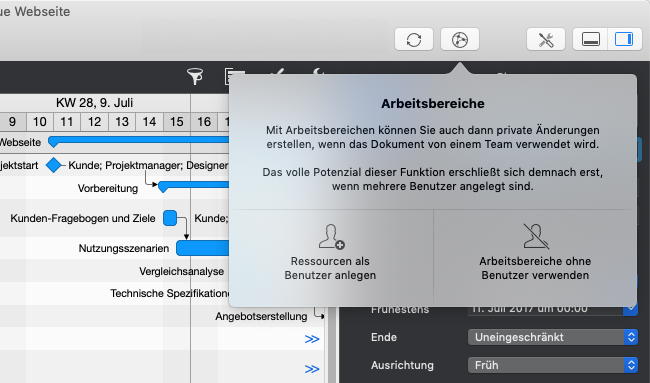Select the Webseite summary bar

(x=138, y=141)
